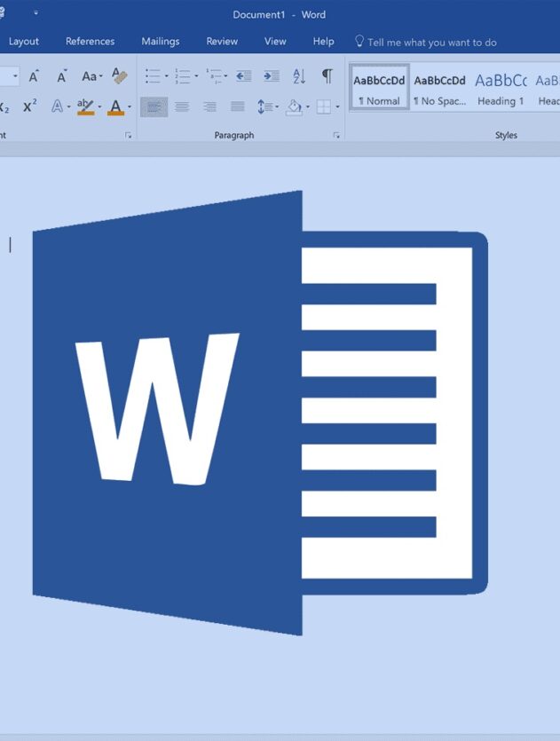Open Text Effects dropdown arrow
The height and width of the screenshot is (741, 560).
click(x=69, y=106)
